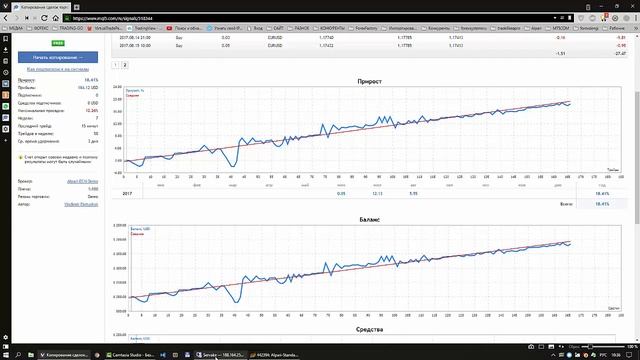Open the YouTube bookmark in bookmarks bar
The width and height of the screenshot is (640, 360).
coord(184,28)
